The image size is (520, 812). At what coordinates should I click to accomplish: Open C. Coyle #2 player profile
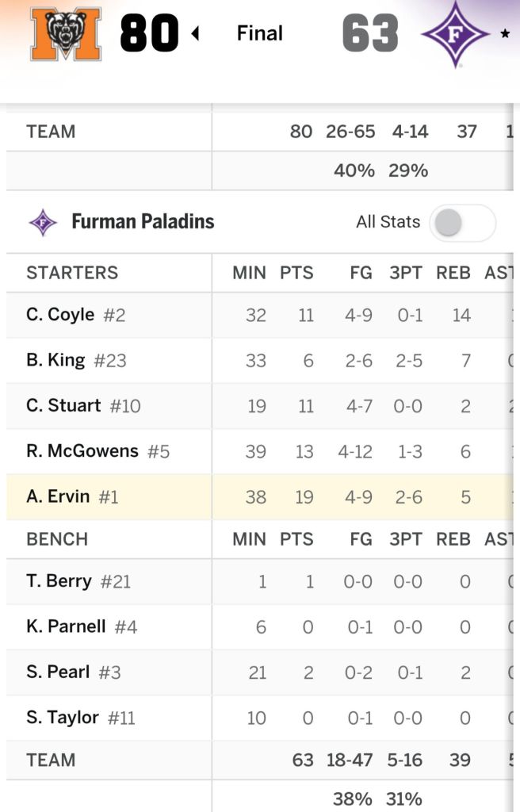[76, 315]
